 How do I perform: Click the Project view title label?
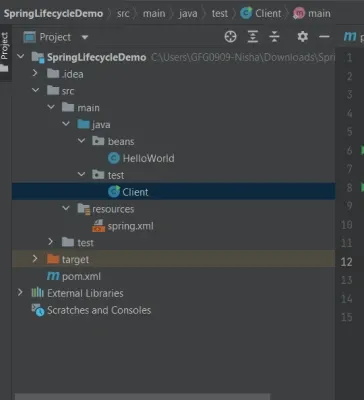pyautogui.click(x=55, y=37)
